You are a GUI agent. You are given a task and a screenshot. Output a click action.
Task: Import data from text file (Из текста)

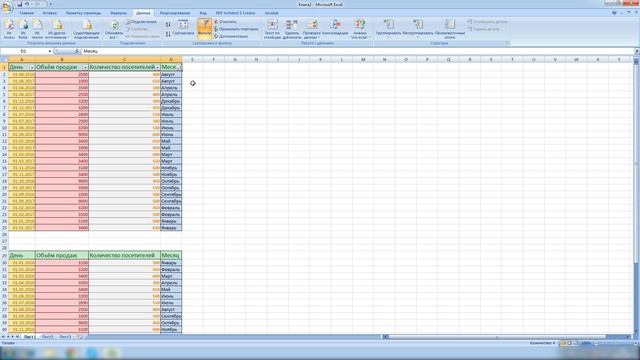[37, 29]
